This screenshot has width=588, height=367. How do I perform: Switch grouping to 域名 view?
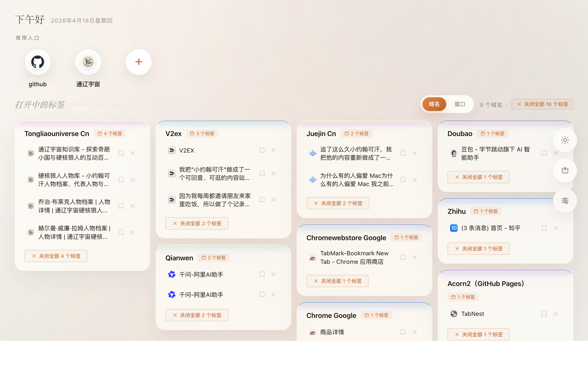tap(434, 104)
